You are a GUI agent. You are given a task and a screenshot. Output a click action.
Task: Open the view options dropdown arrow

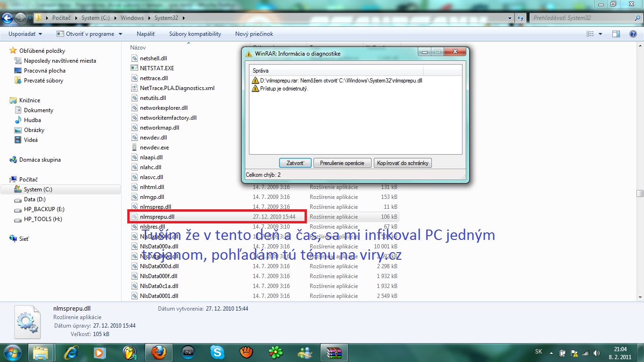600,34
